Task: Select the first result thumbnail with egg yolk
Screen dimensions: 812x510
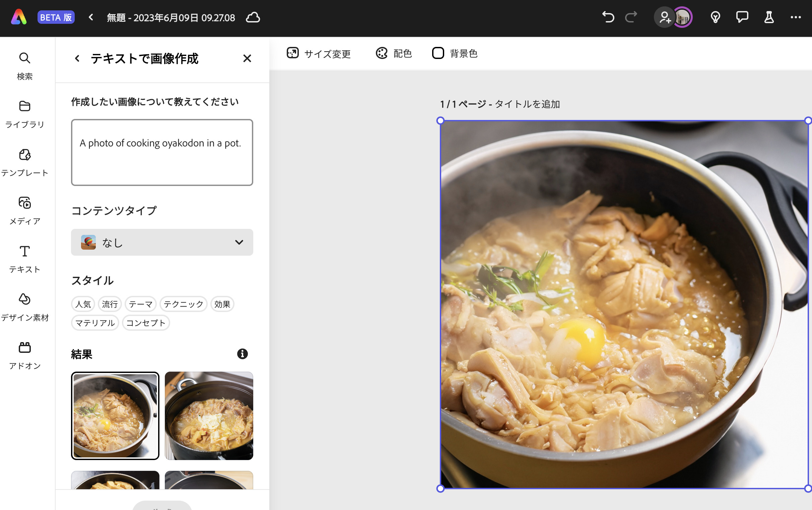Action: (x=115, y=416)
